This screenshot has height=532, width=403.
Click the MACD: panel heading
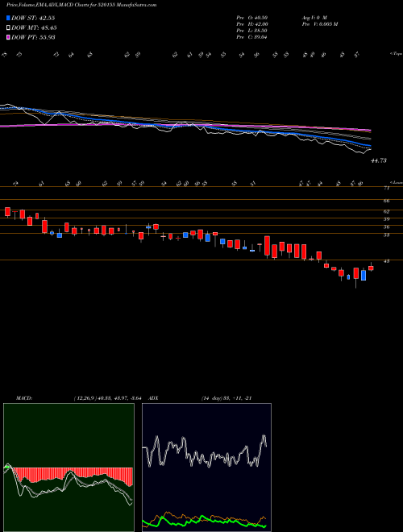[x=24, y=398]
